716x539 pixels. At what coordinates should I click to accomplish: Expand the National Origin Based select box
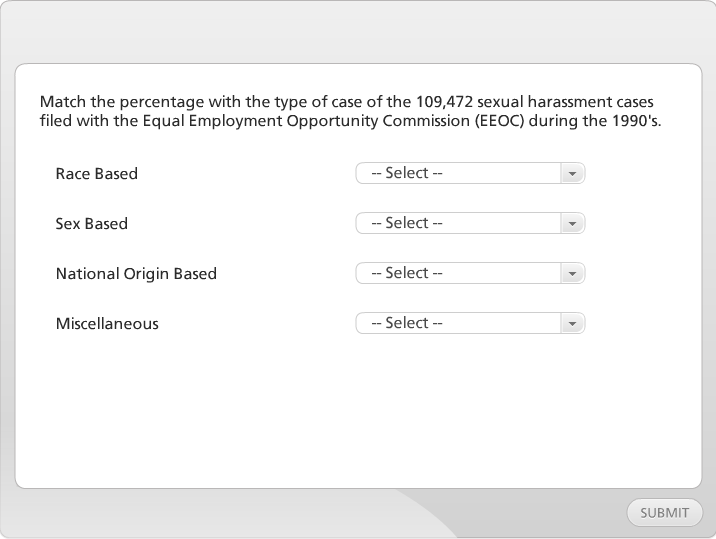click(460, 273)
